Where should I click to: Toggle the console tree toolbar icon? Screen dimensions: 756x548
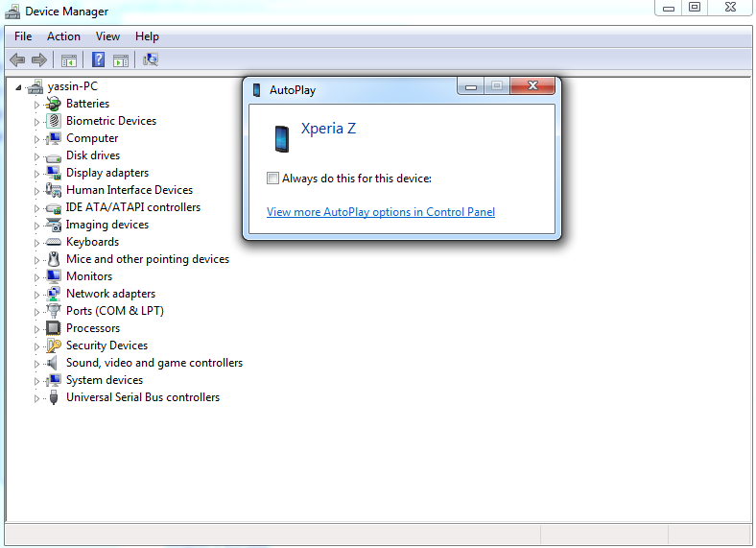click(69, 60)
